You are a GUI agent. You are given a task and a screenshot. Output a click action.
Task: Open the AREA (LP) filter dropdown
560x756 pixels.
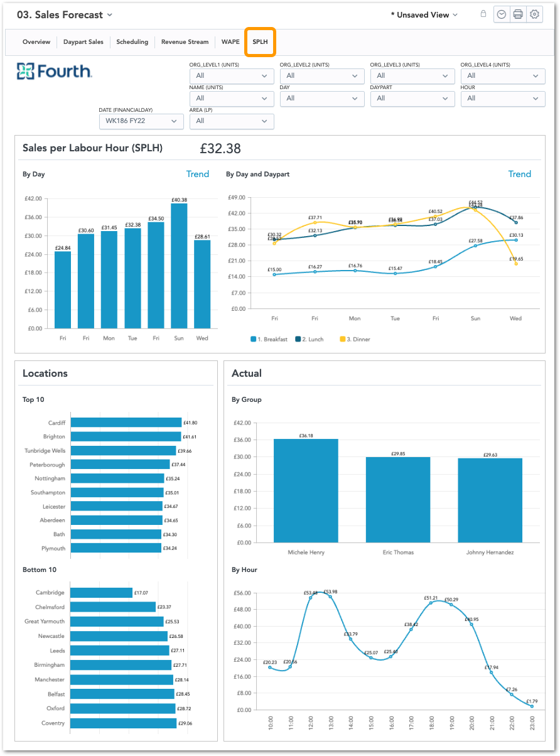[232, 121]
